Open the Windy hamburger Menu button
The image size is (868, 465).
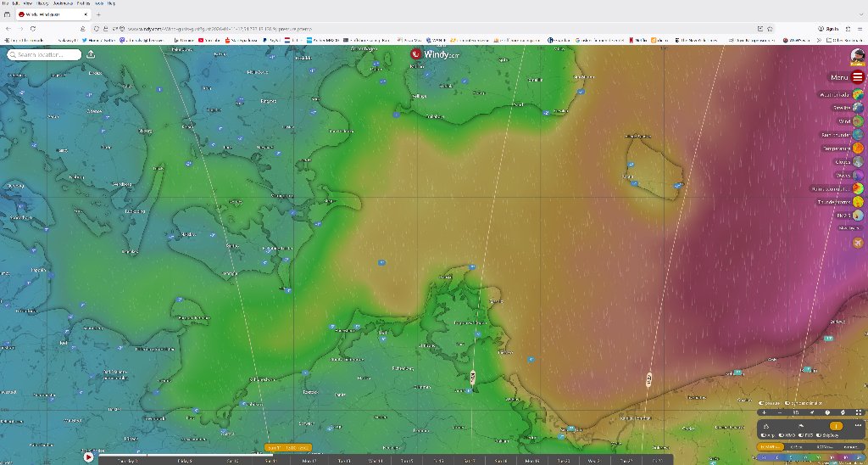[x=857, y=77]
